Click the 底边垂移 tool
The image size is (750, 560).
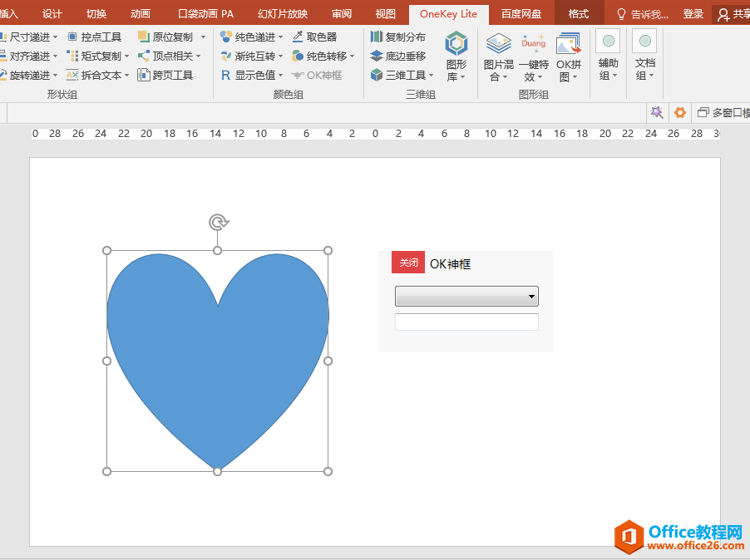[x=397, y=56]
